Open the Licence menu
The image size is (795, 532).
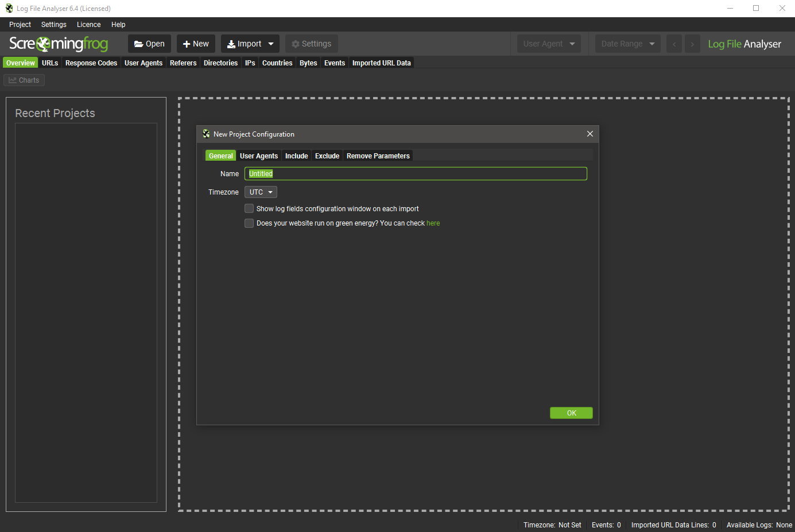[x=88, y=25]
